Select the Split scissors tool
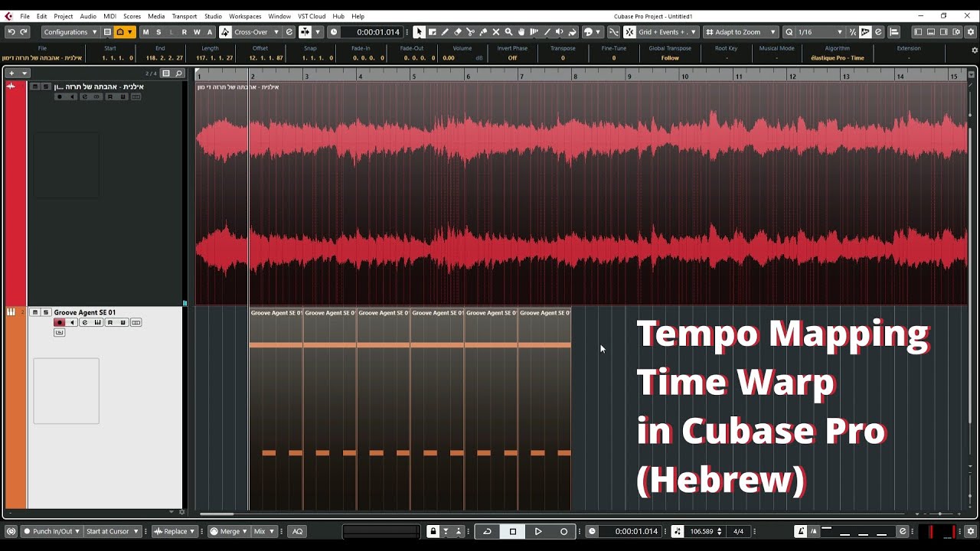Screen dimensions: 980x551 470,32
